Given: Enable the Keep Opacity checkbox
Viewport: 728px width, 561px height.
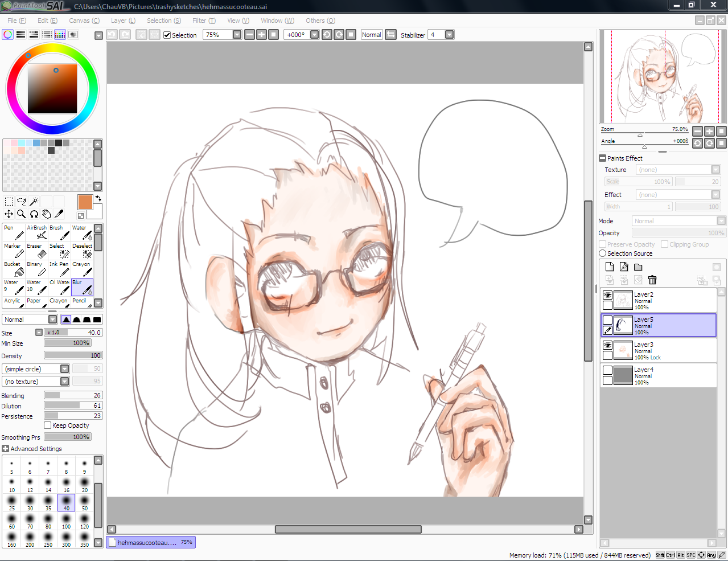Looking at the screenshot, I should tap(48, 425).
